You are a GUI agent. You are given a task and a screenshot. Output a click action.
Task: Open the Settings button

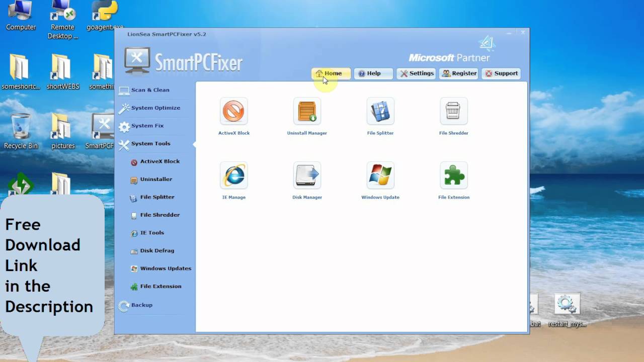point(416,73)
